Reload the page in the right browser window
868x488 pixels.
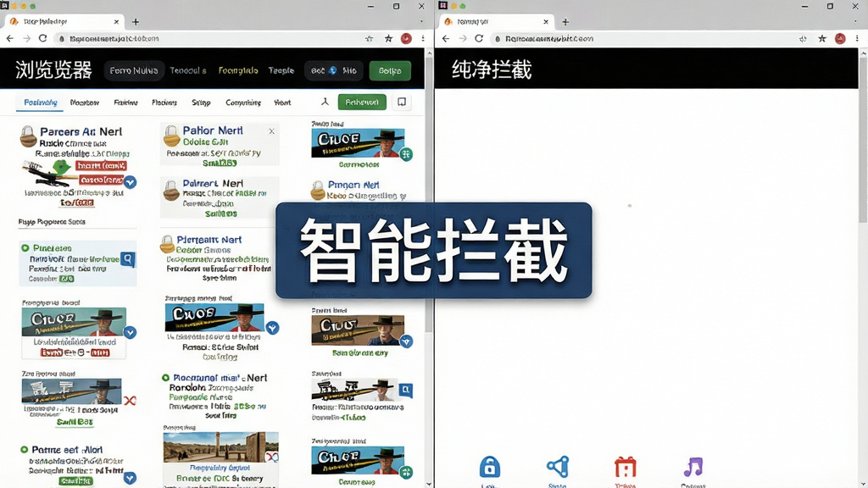click(x=479, y=39)
